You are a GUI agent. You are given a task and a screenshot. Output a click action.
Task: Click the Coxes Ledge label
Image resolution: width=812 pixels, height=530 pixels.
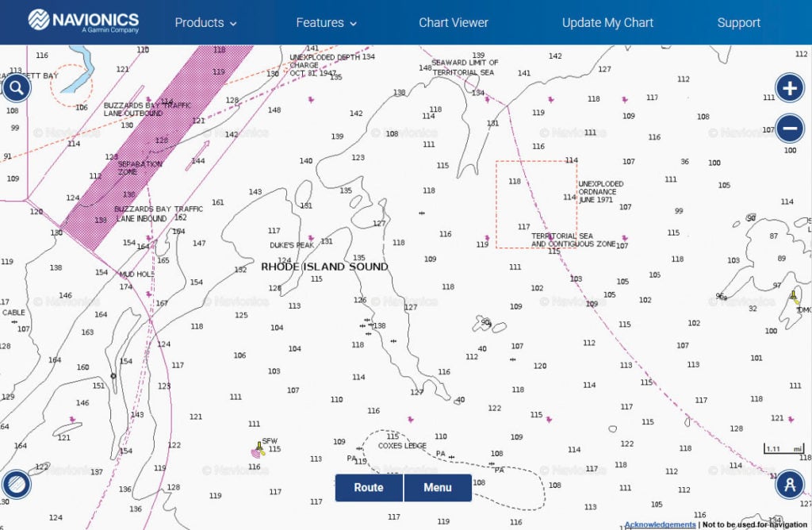pyautogui.click(x=402, y=446)
